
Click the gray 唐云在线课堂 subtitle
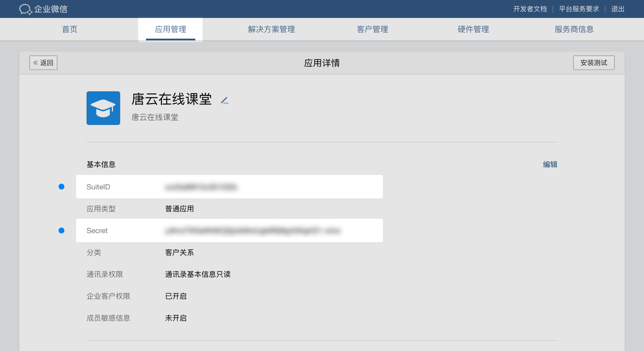tap(155, 117)
